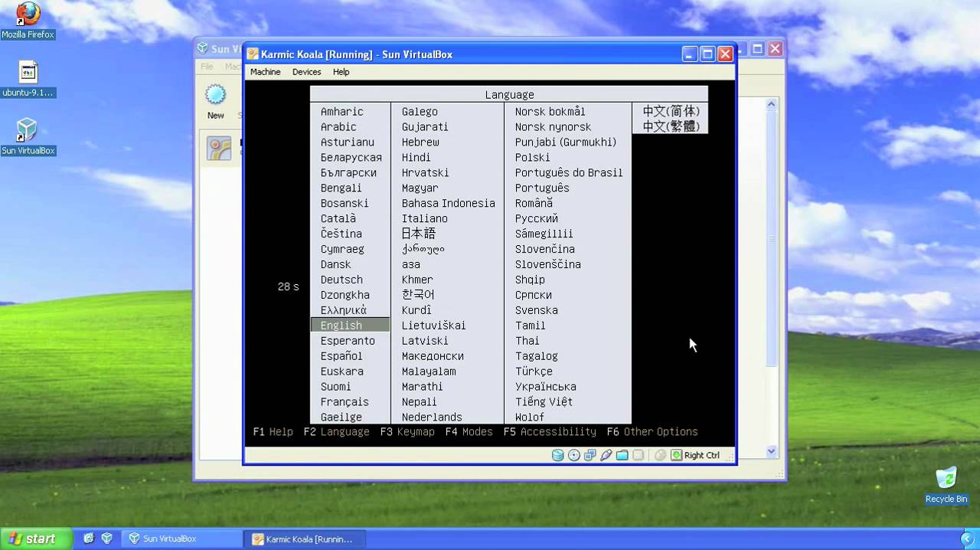
Task: Click the greyed virtualization status icon
Action: 638,455
